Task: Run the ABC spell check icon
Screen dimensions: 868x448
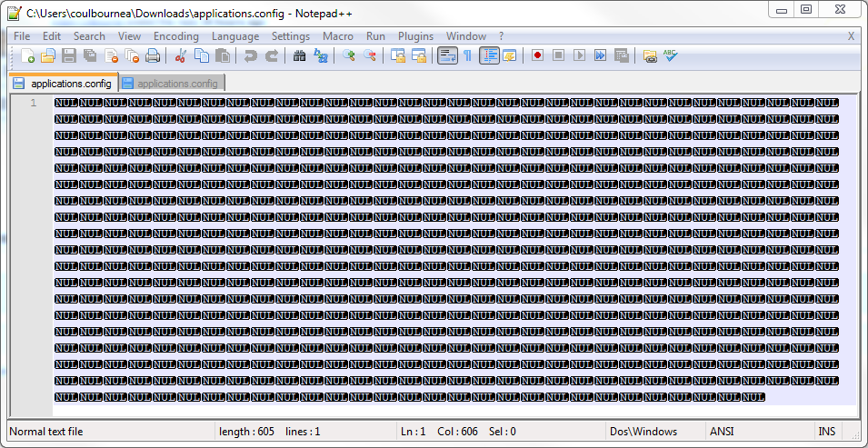Action: pos(671,55)
